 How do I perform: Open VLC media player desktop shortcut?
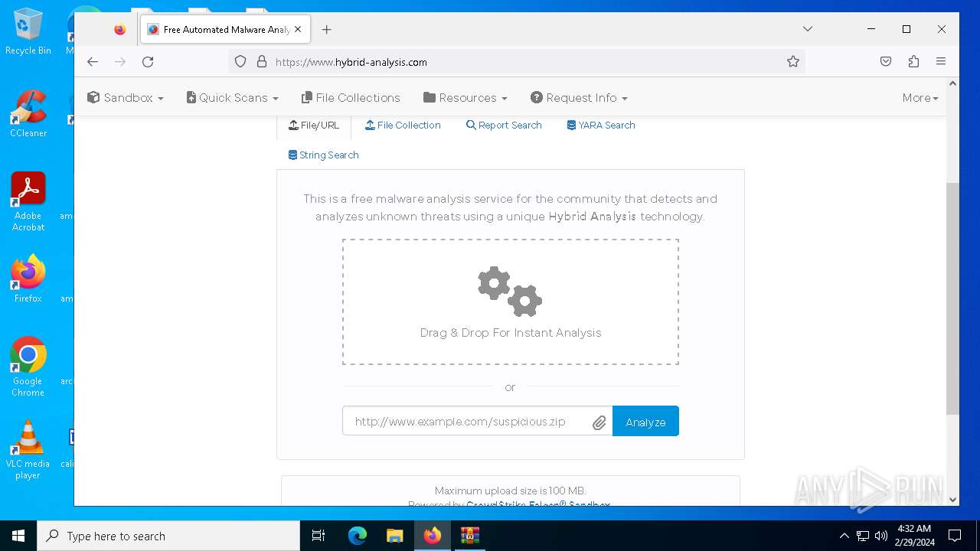28,450
